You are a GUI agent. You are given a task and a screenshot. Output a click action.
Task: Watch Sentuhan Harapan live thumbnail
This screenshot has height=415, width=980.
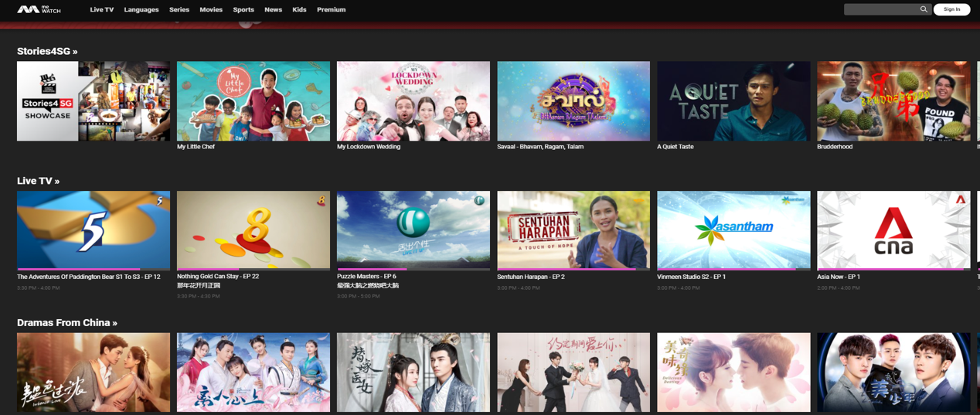coord(573,230)
